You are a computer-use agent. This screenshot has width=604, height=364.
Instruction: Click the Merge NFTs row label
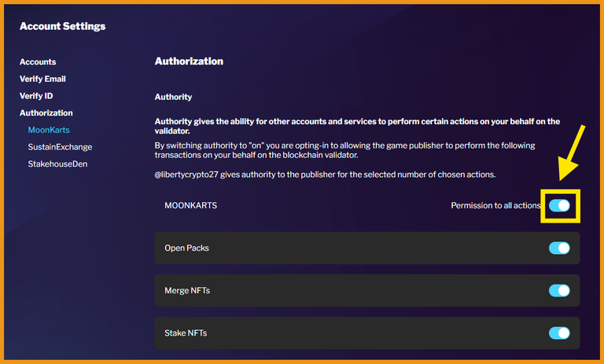187,290
